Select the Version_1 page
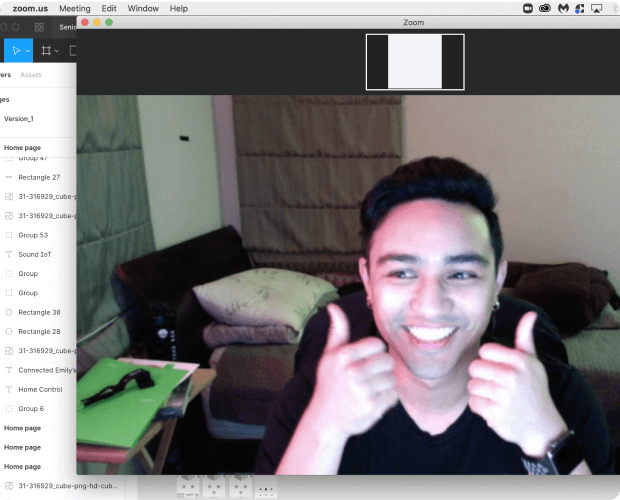 click(19, 119)
